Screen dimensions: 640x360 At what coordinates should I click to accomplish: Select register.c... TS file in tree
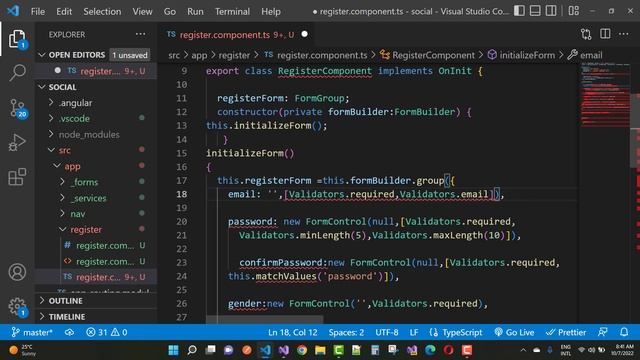point(96,277)
